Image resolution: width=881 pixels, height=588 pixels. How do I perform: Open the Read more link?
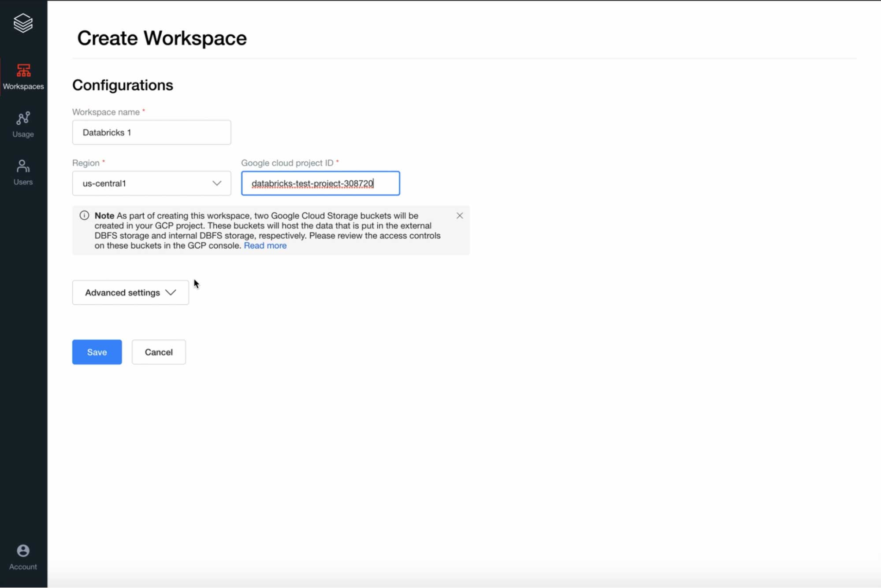click(265, 245)
